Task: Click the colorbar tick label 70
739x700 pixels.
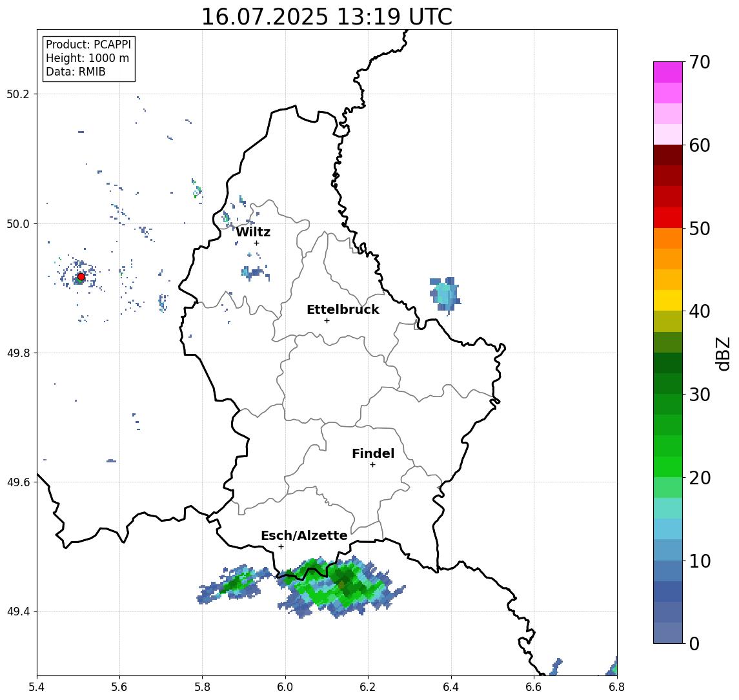Action: tap(700, 62)
